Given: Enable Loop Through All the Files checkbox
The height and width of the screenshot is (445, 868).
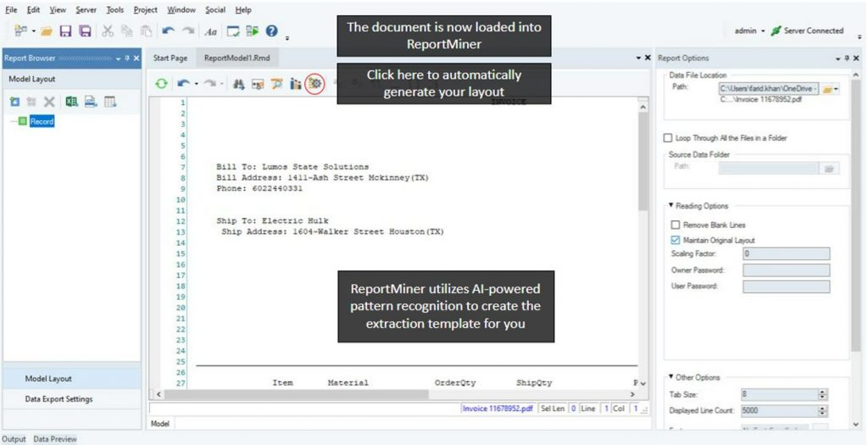Looking at the screenshot, I should [668, 137].
